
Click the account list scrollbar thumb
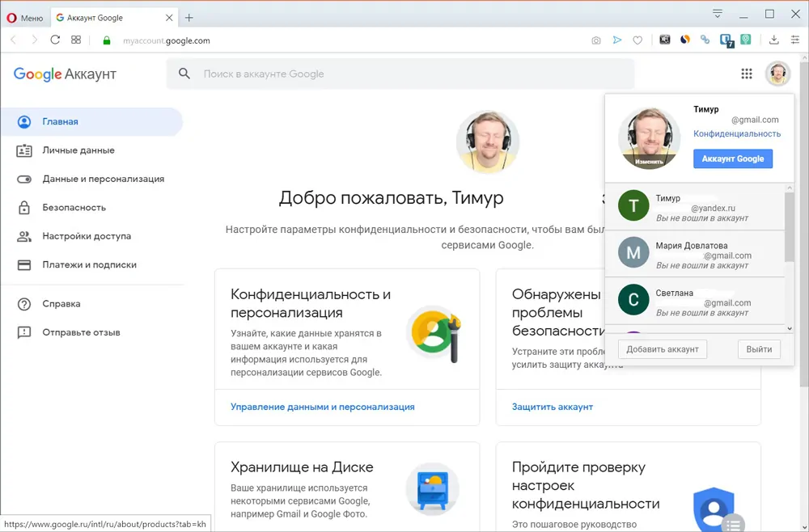(x=790, y=227)
